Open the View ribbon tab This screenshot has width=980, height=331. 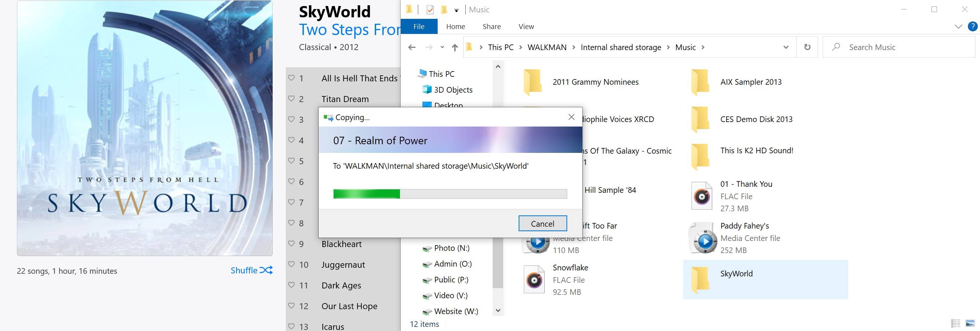coord(526,26)
